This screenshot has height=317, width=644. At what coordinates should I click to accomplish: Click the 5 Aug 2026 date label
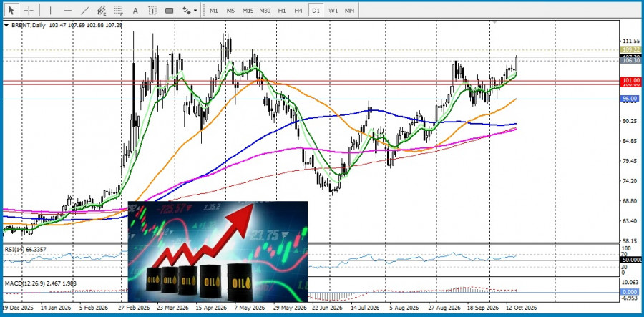coord(403,308)
